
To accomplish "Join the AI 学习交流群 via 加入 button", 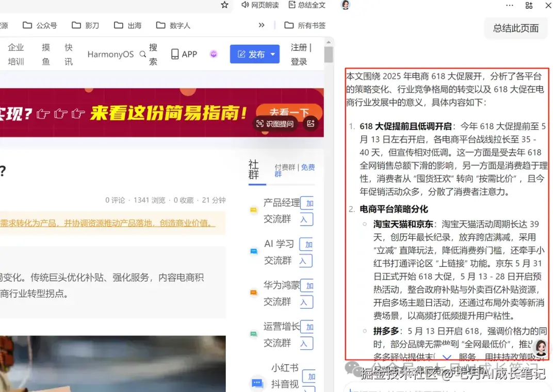I will tap(307, 251).
